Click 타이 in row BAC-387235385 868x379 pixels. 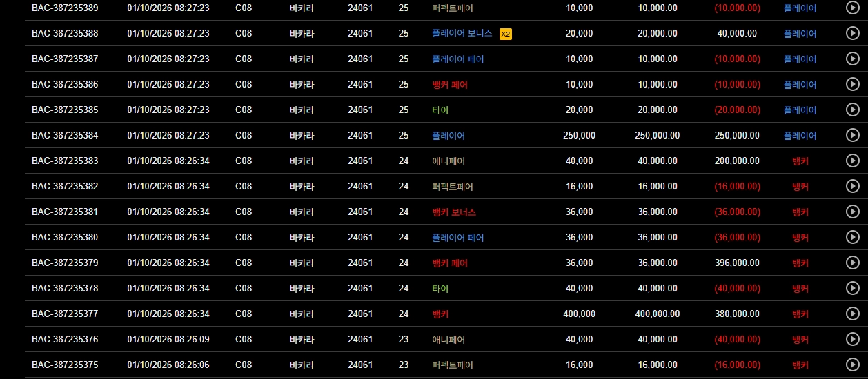(440, 110)
